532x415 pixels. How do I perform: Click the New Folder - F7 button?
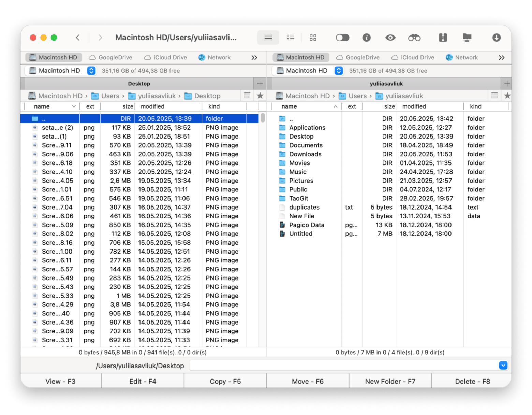[390, 381]
